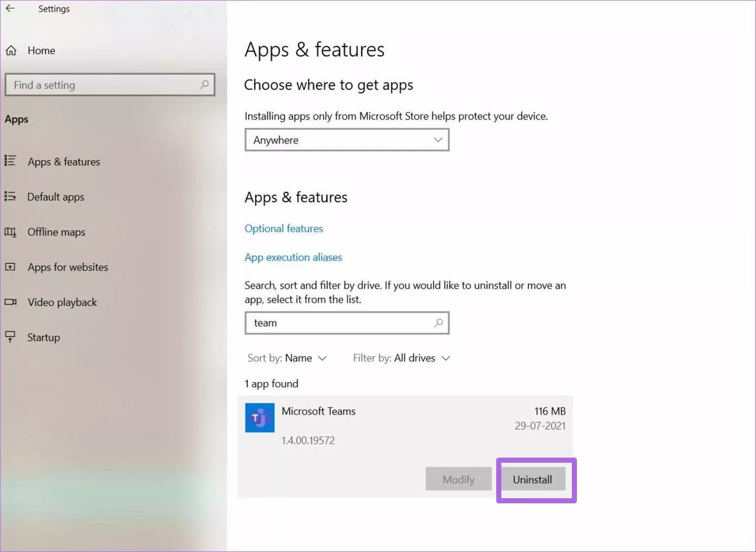The image size is (756, 552).
Task: Click the 29-07-2021 install date
Action: (540, 426)
